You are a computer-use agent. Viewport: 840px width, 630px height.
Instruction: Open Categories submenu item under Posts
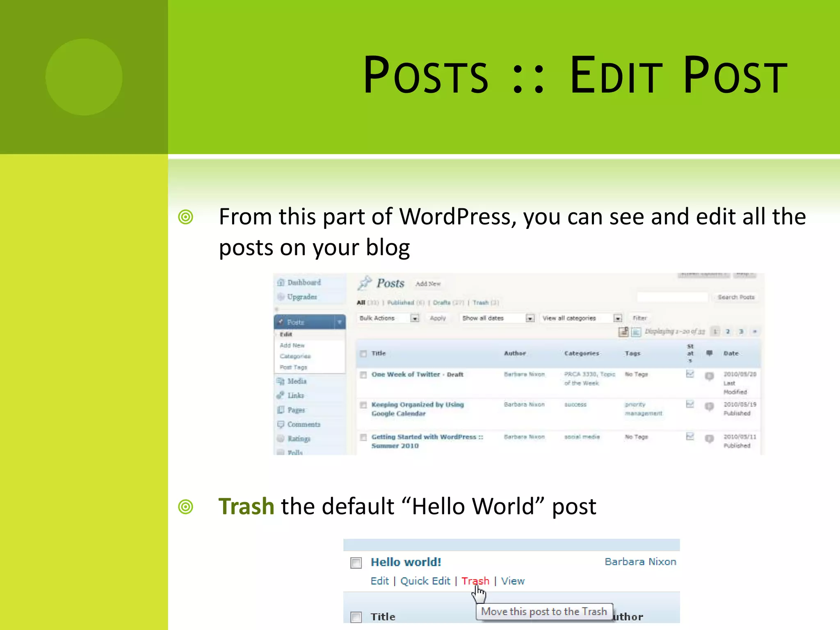(295, 356)
